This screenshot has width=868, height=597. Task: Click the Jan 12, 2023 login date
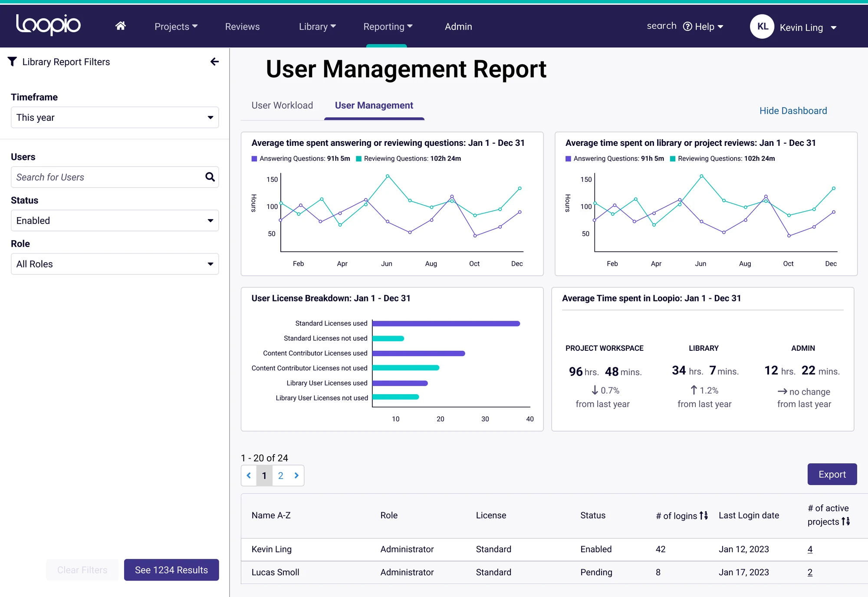(x=743, y=549)
